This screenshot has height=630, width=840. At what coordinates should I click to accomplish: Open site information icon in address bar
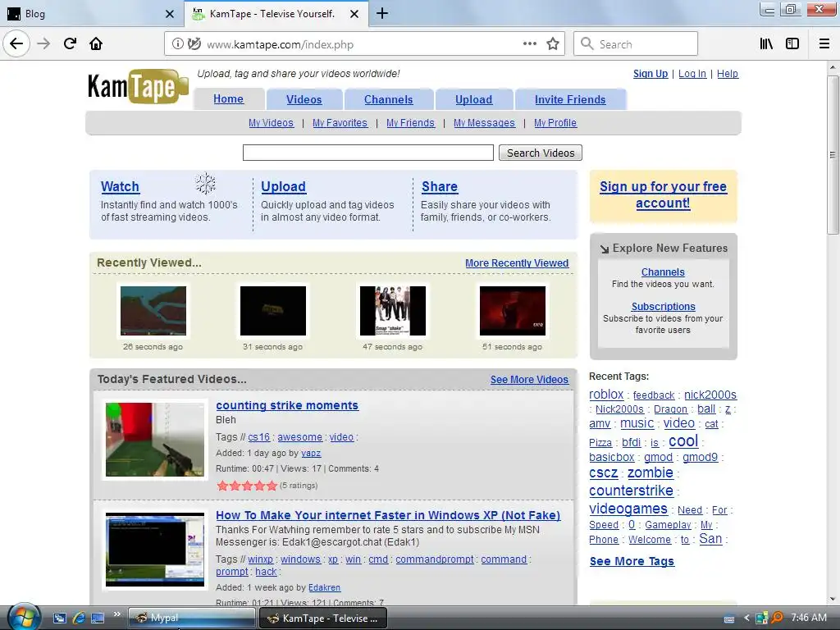[x=177, y=44]
